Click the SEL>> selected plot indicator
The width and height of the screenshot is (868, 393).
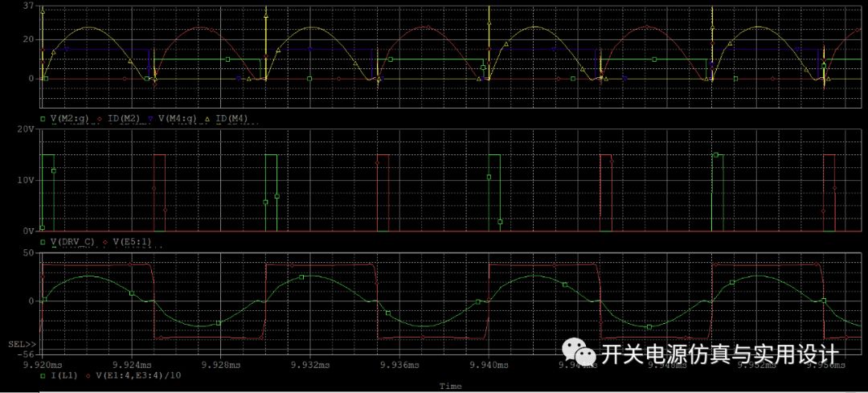[18, 344]
